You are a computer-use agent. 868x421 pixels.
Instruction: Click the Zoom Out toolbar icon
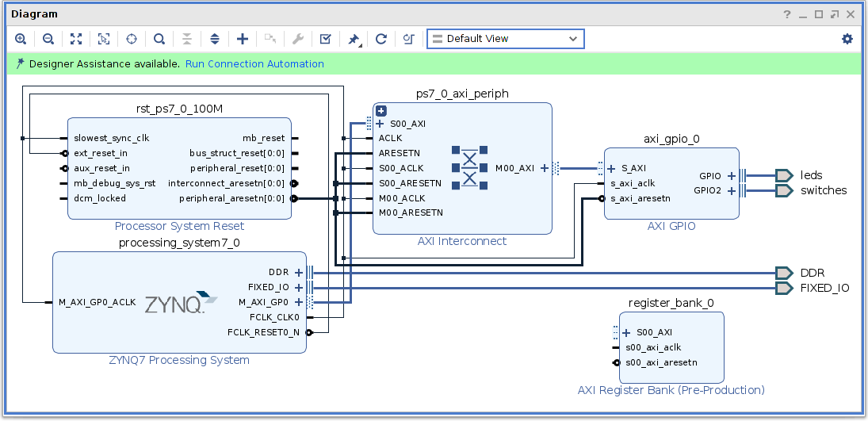pos(48,39)
